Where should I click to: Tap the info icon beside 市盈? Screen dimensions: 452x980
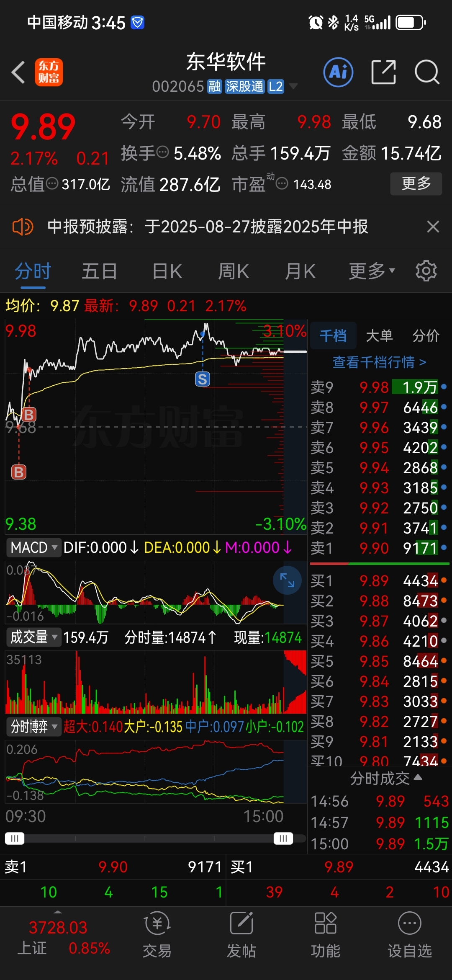(x=282, y=183)
